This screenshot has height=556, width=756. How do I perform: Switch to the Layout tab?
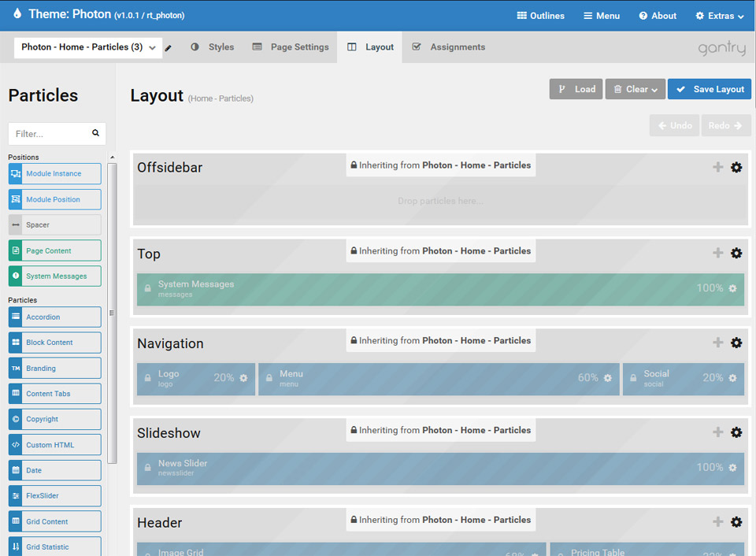point(370,47)
